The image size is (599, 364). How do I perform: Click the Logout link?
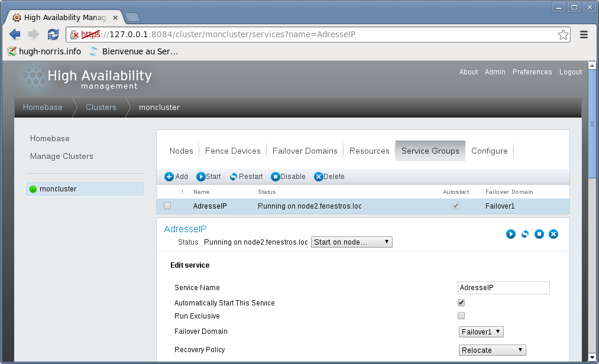(x=571, y=72)
